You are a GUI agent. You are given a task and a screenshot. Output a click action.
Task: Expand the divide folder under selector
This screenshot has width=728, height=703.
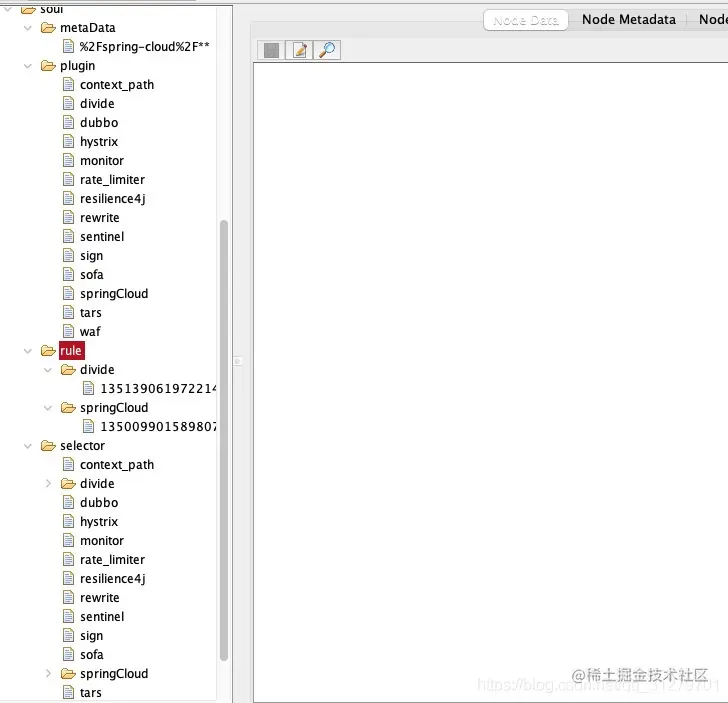click(48, 483)
